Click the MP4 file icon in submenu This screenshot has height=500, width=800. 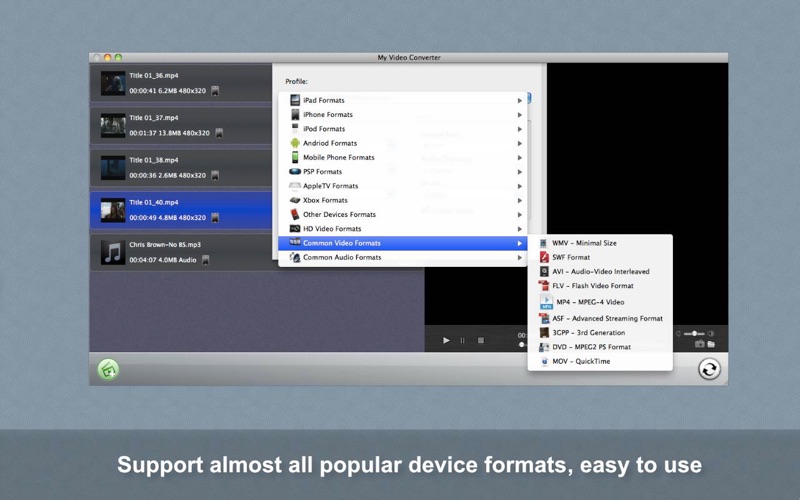tap(546, 302)
